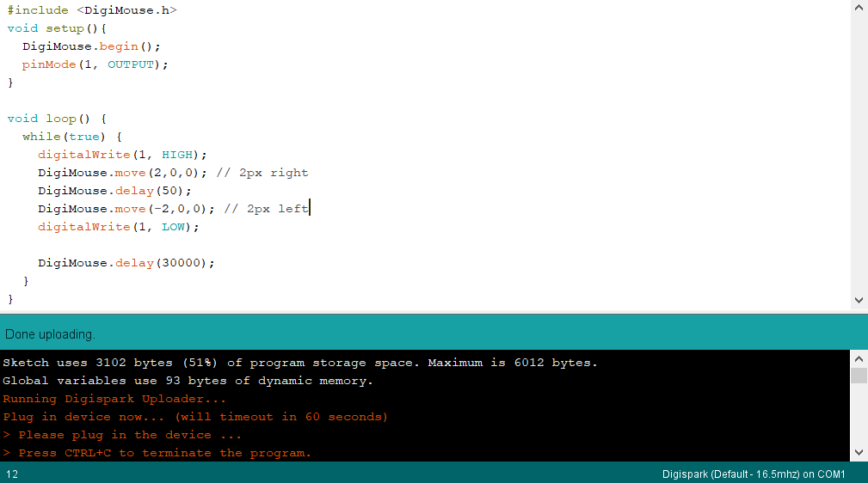Click the DigiMouse.delay(30000) line
Screen dimensions: 868x483
(126, 263)
